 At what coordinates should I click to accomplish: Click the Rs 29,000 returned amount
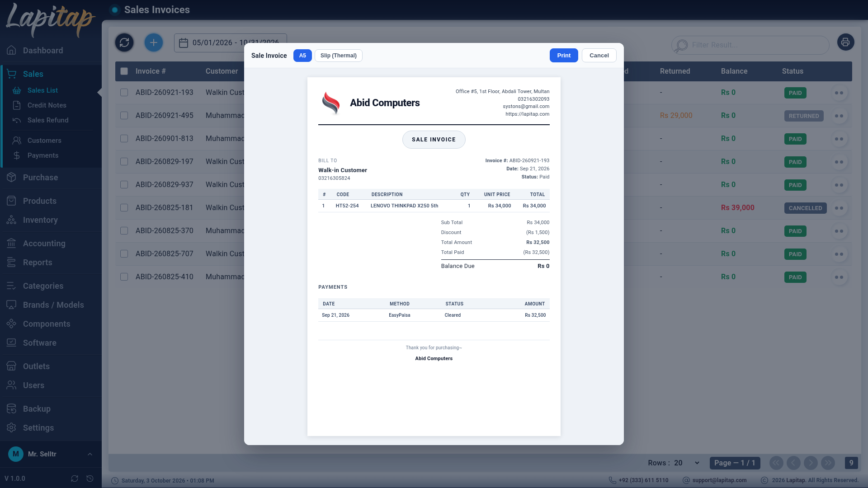[x=676, y=115]
